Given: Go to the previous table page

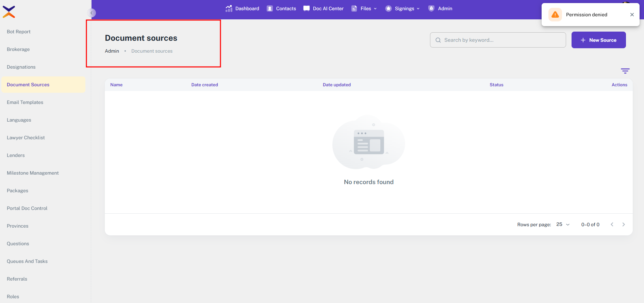Looking at the screenshot, I should [x=612, y=225].
